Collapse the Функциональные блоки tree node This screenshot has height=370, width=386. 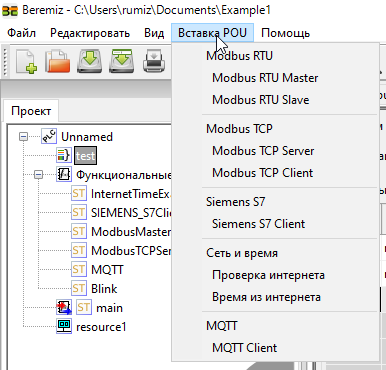[39, 175]
